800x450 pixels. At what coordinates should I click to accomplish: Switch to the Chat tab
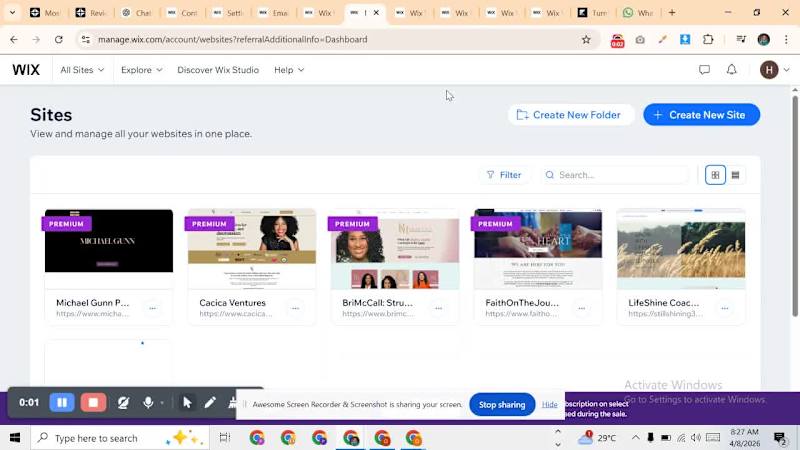point(137,13)
